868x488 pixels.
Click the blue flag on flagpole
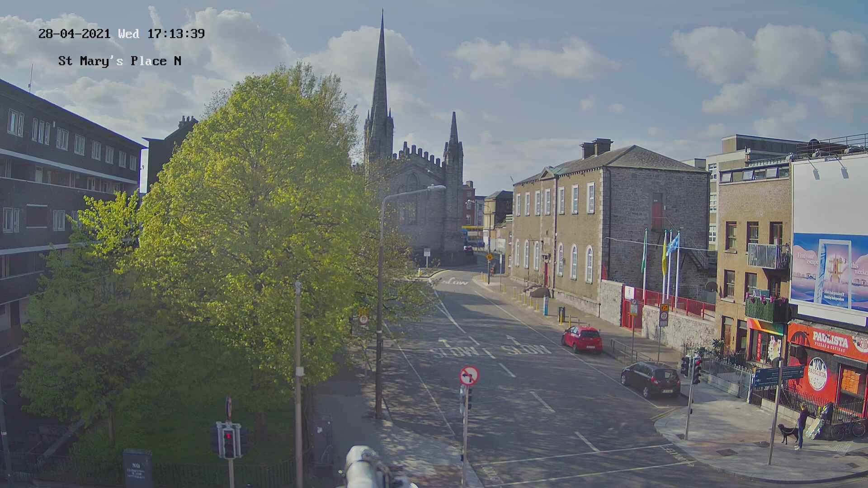[x=673, y=244]
